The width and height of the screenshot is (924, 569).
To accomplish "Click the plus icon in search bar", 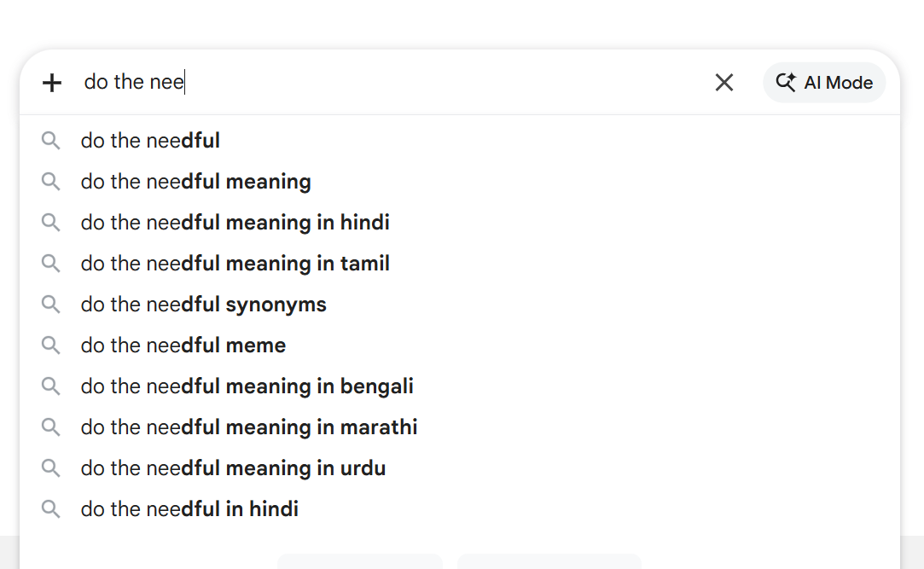I will 52,83.
